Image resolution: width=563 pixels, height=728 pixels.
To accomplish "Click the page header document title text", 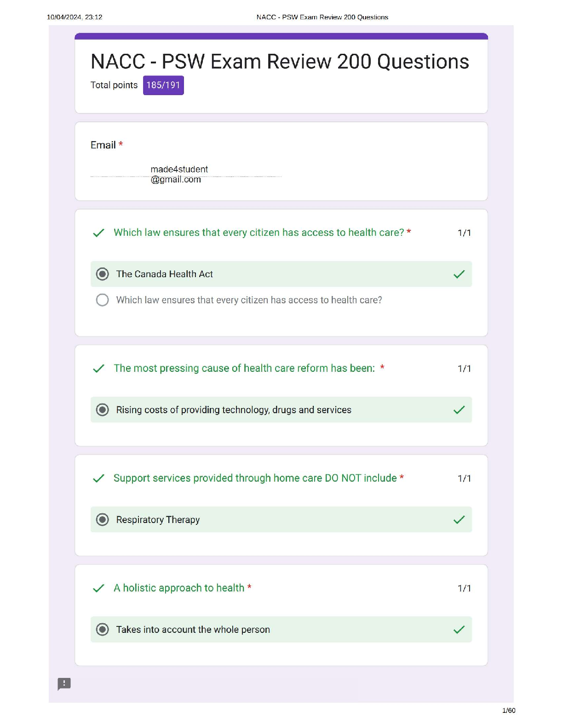I will pos(322,17).
